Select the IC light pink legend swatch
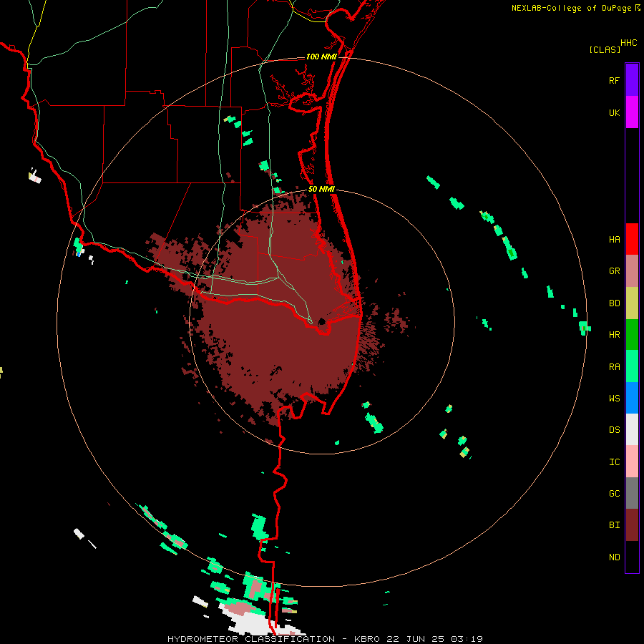 (x=632, y=462)
